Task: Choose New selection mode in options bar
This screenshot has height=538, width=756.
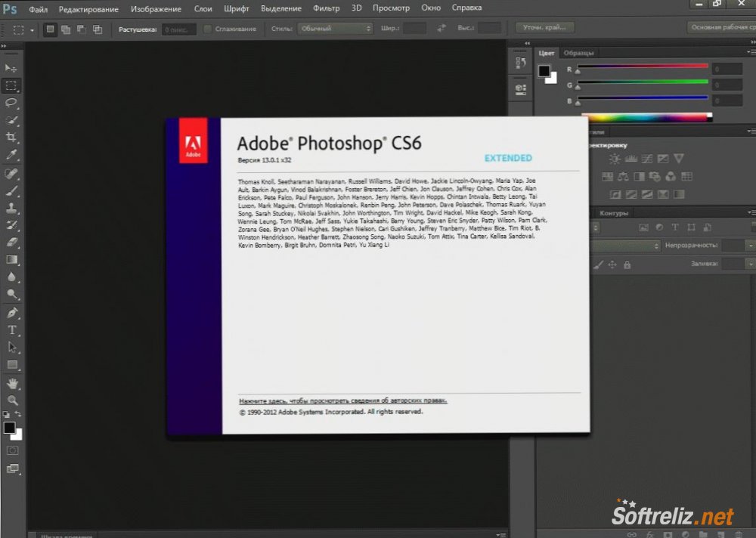Action: (x=50, y=29)
